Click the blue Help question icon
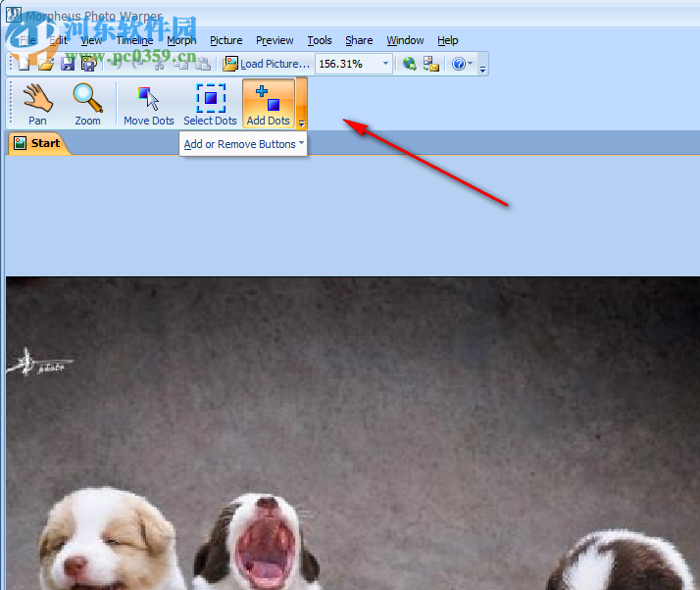This screenshot has height=590, width=700. pyautogui.click(x=459, y=64)
